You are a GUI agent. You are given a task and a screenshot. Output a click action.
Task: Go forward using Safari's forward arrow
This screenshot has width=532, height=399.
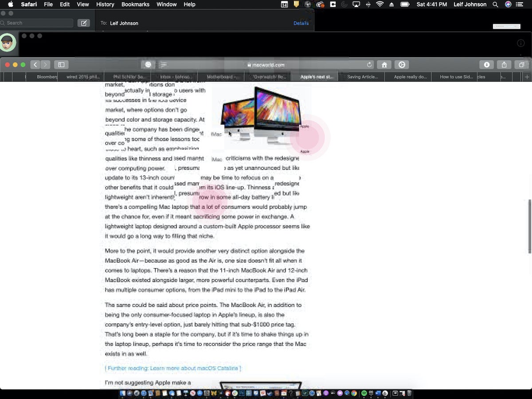(46, 65)
